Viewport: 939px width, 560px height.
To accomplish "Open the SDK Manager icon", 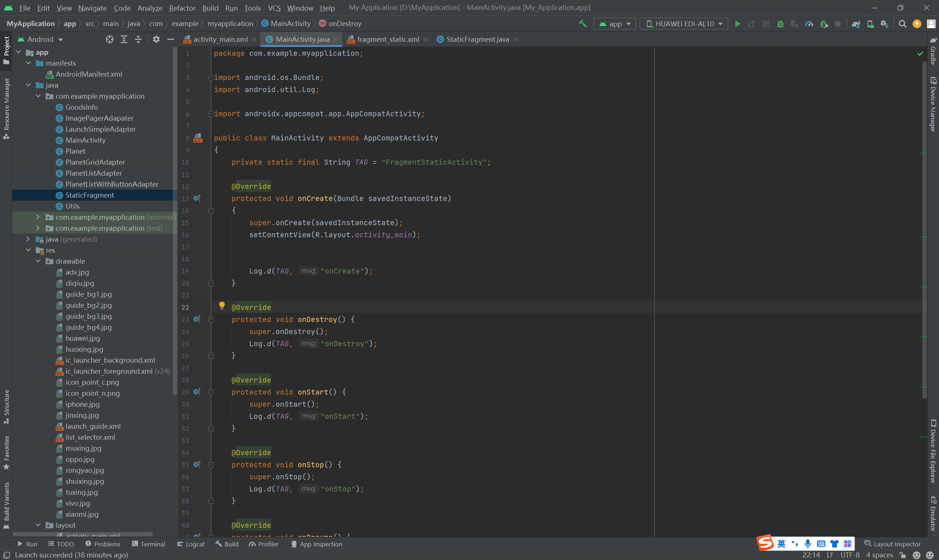I will pyautogui.click(x=885, y=24).
